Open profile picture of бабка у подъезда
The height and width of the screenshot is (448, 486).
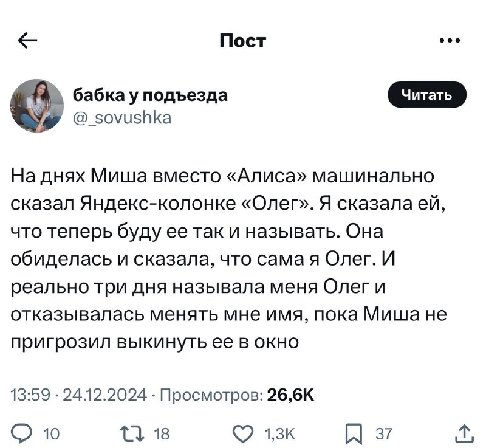[36, 106]
